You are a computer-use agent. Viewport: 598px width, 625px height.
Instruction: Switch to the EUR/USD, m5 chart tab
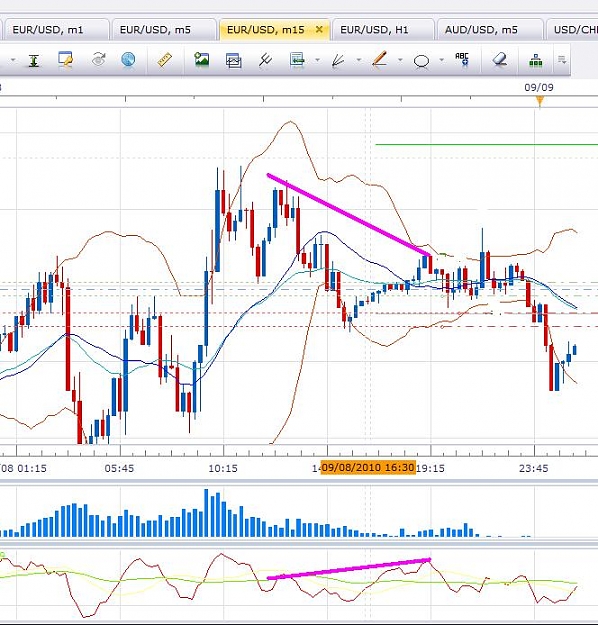(x=163, y=30)
